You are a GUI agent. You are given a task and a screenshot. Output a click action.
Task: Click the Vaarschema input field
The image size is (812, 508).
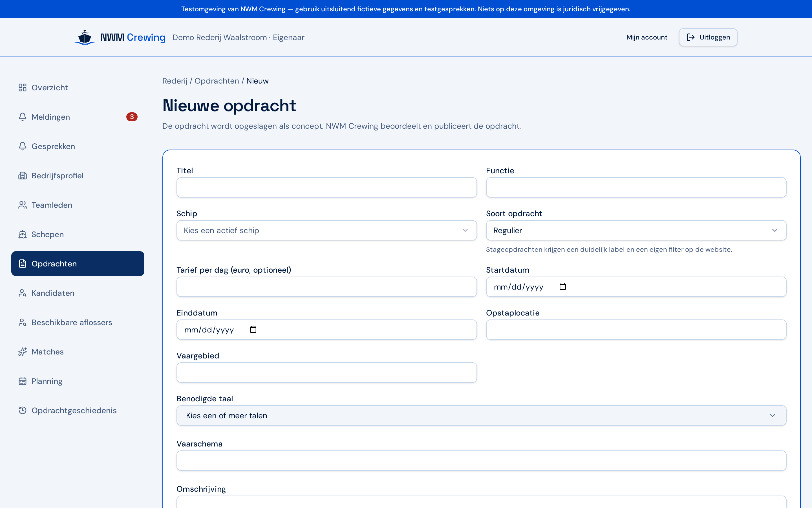coord(481,461)
